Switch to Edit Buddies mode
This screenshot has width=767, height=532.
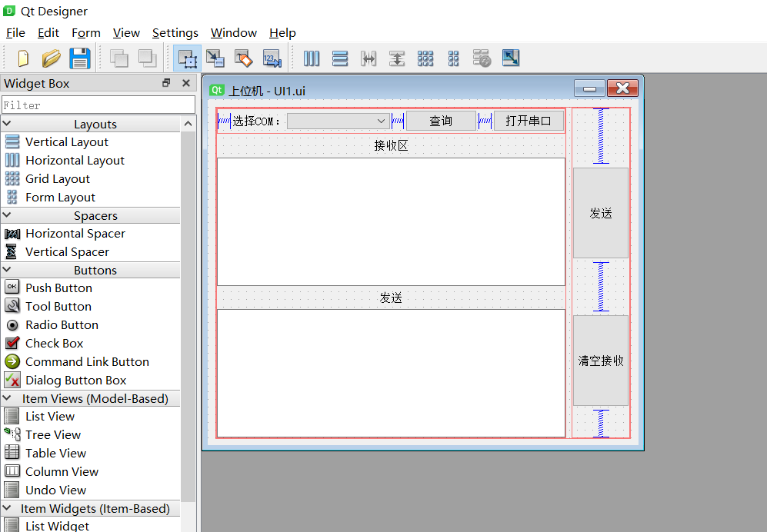coord(244,58)
